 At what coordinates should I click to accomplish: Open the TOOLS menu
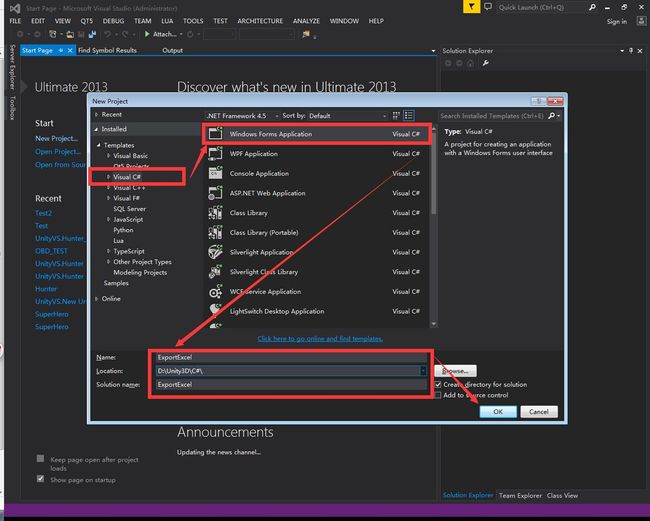pos(193,21)
